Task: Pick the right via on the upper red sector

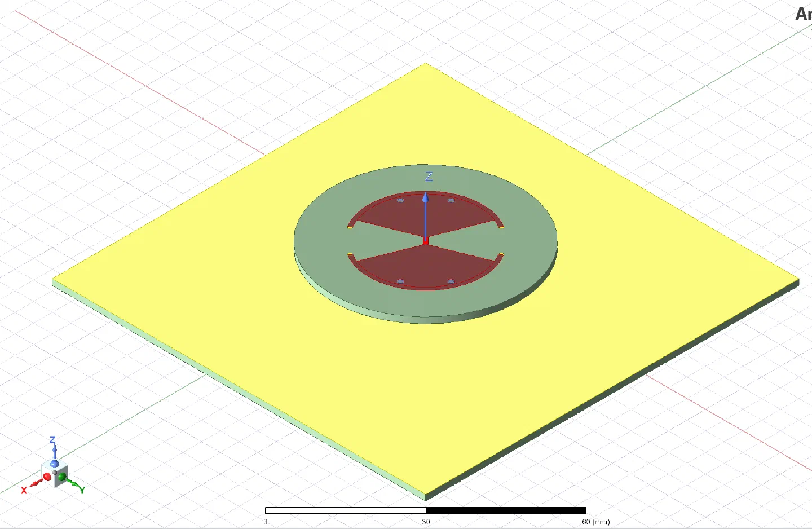Action: click(451, 200)
